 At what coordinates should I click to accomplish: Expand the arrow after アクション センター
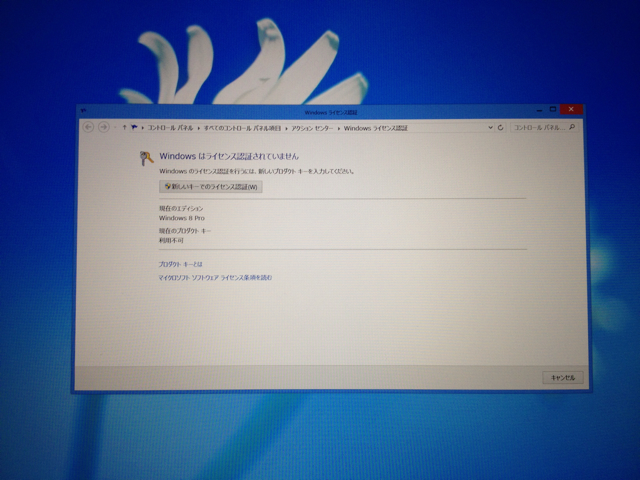pos(339,128)
